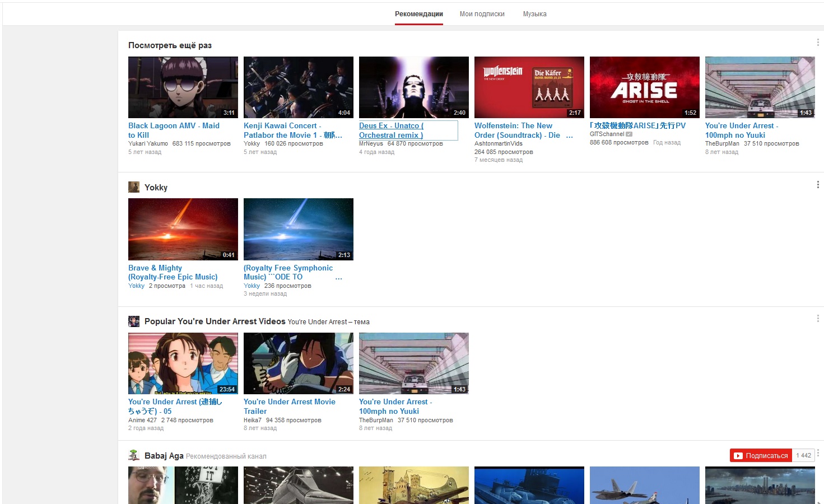
Task: Click the 攻殻機動隊ARISE 先行PV title link
Action: pos(637,125)
